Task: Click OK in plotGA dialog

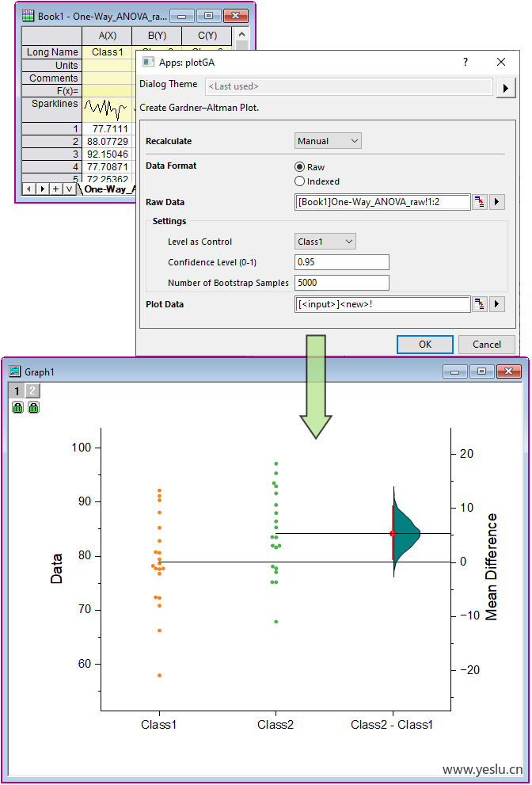Action: click(425, 345)
